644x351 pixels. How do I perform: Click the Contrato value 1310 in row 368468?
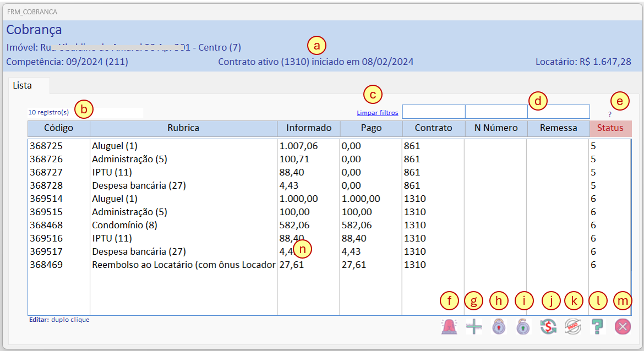point(415,225)
